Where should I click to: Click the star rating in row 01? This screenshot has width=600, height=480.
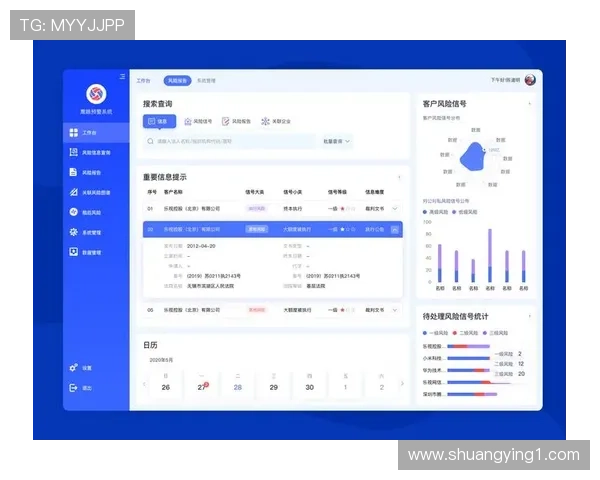pos(348,209)
